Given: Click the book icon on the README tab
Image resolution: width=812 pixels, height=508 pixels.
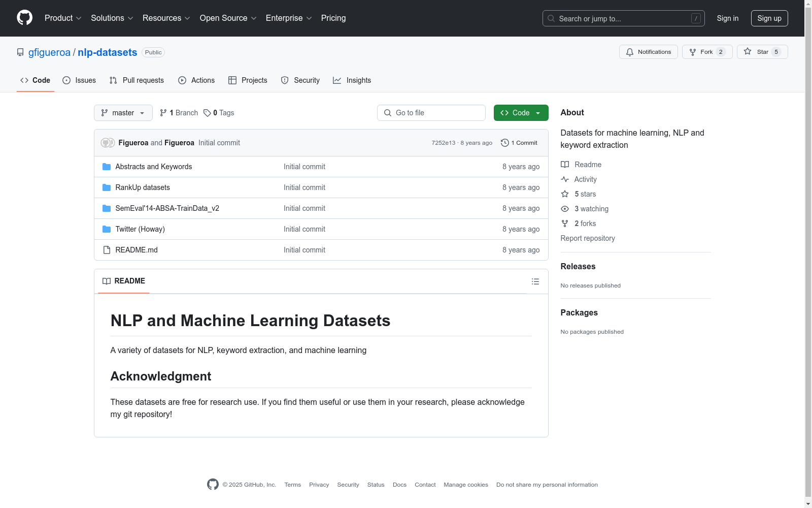Looking at the screenshot, I should 107,281.
